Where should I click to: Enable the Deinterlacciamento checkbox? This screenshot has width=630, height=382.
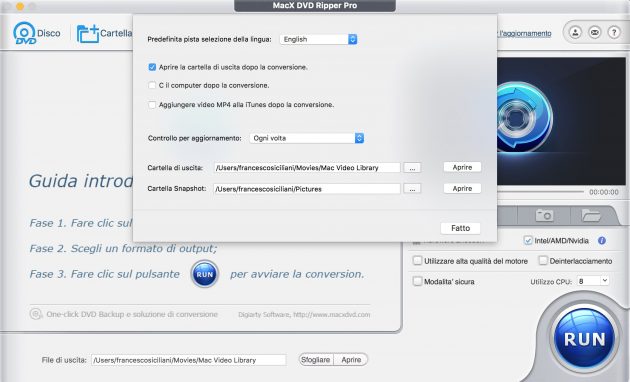[543, 261]
